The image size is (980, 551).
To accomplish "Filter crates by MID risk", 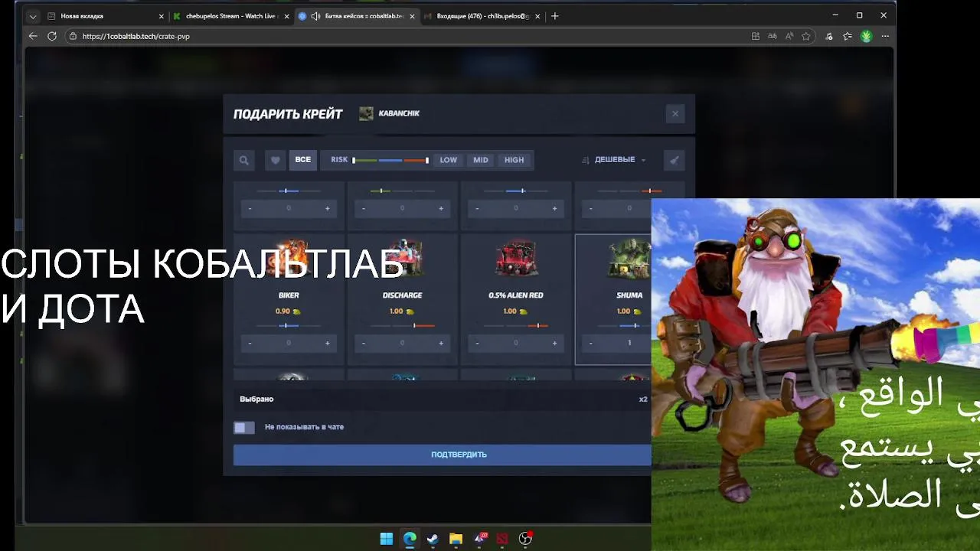I will (x=481, y=160).
